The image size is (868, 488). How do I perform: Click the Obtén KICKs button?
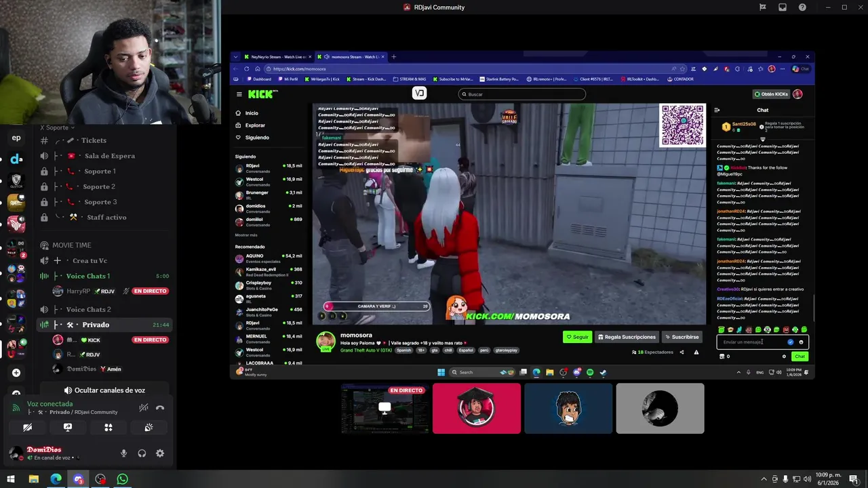(772, 94)
